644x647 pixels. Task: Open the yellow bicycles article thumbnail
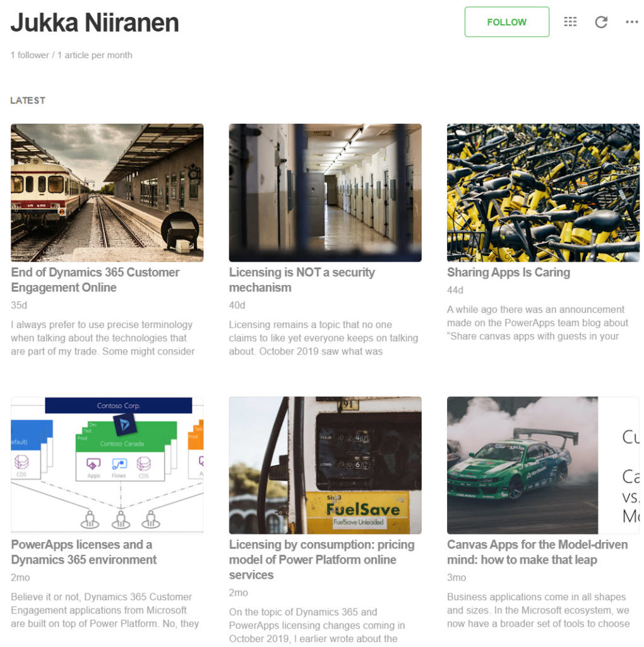pos(543,193)
